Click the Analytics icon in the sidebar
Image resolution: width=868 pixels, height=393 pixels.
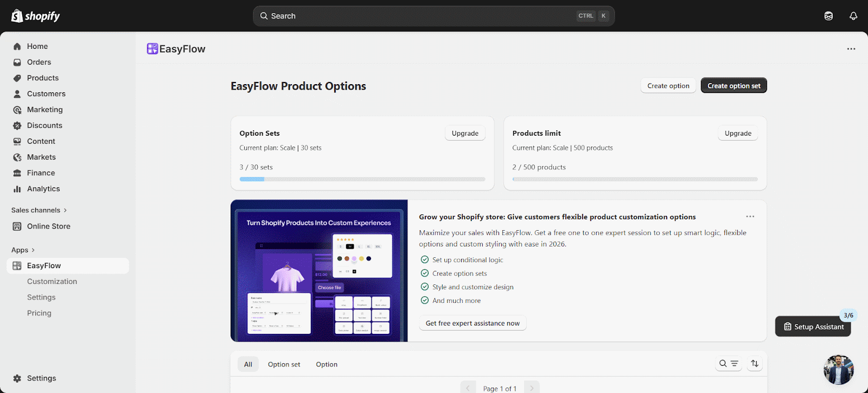coord(17,189)
